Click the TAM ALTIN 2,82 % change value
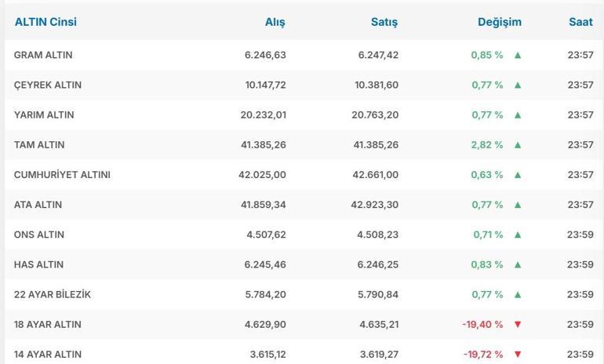 click(487, 145)
